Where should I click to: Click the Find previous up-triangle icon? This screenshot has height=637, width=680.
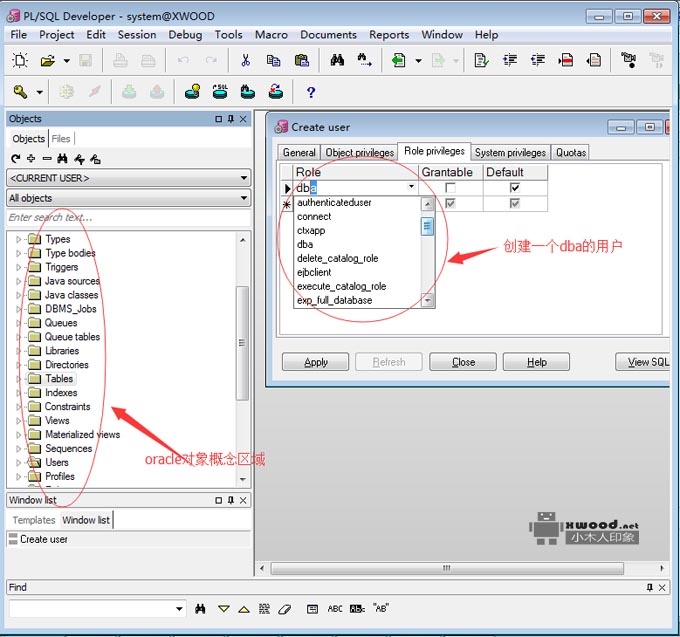click(244, 609)
